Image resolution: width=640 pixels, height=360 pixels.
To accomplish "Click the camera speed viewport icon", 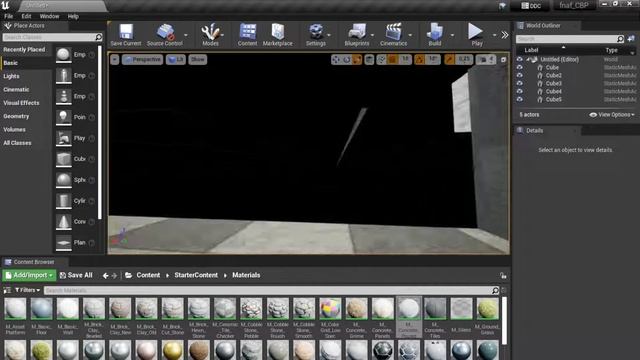I will point(486,60).
